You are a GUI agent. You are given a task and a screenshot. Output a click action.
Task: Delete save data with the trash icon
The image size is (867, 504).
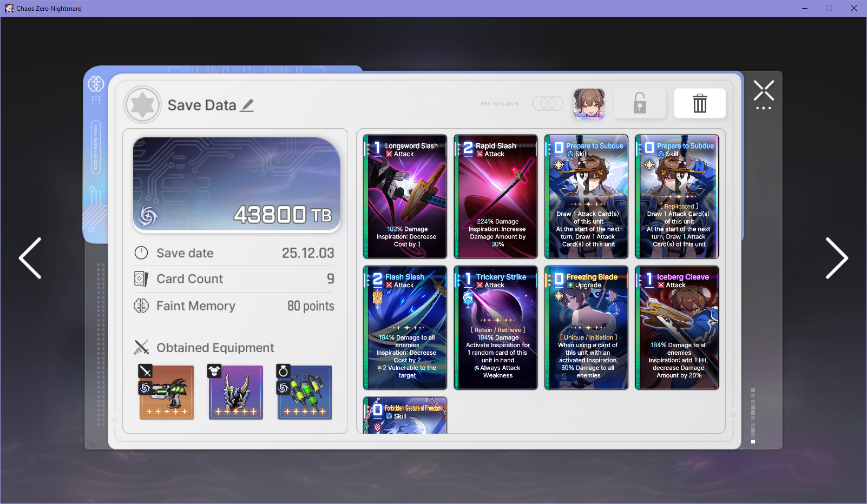[x=699, y=103]
